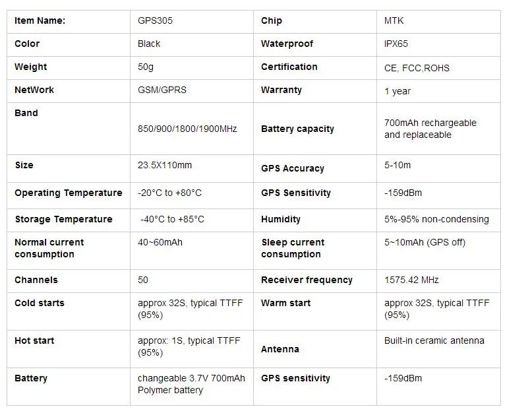Click the 5-10m GPS accuracy value
This screenshot has height=417, width=532.
[x=398, y=165]
